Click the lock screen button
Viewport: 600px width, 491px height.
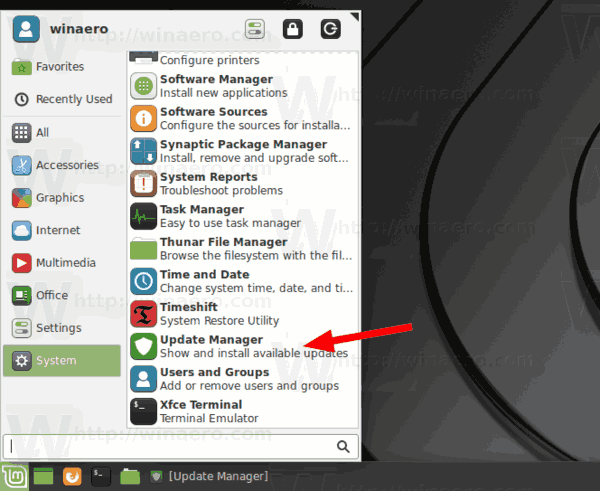click(293, 29)
